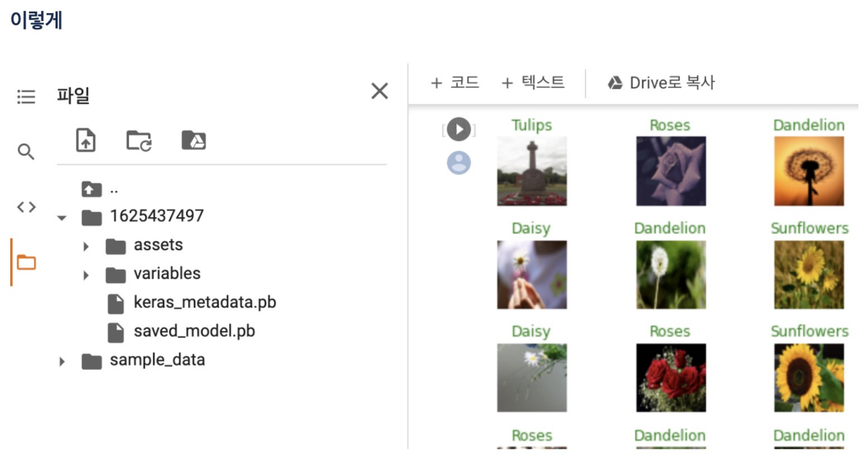Expand the variables folder
868x460 pixels.
coord(86,275)
